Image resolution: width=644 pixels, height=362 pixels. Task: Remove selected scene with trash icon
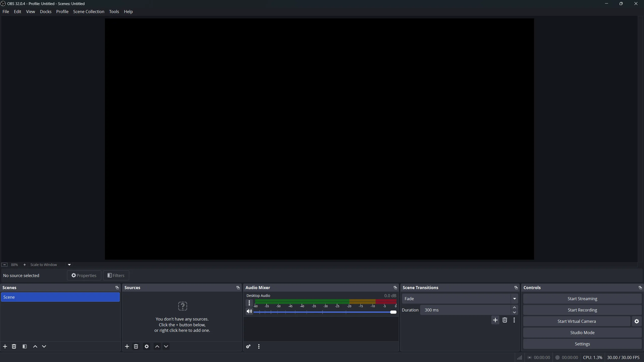click(14, 346)
